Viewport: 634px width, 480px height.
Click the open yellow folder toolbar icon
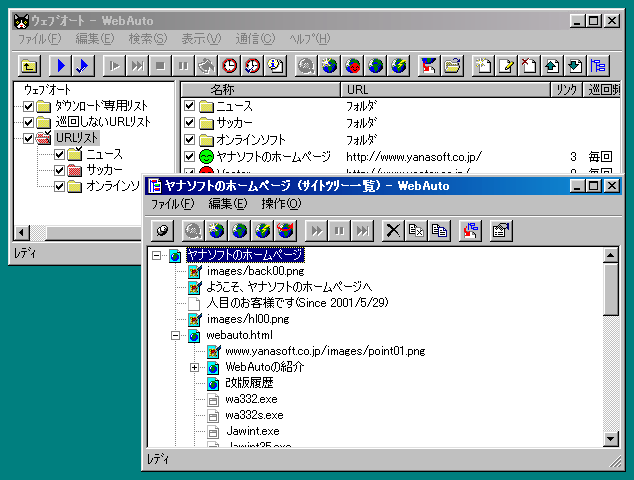452,66
